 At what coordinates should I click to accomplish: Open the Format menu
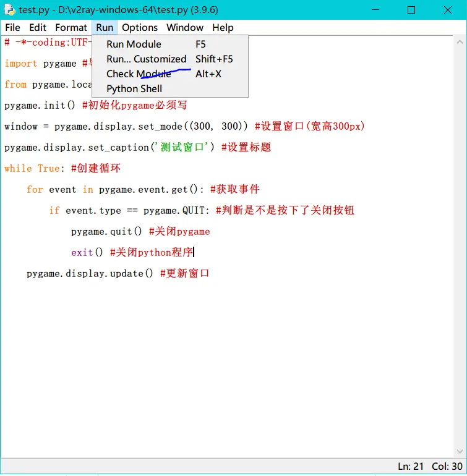[x=71, y=28]
